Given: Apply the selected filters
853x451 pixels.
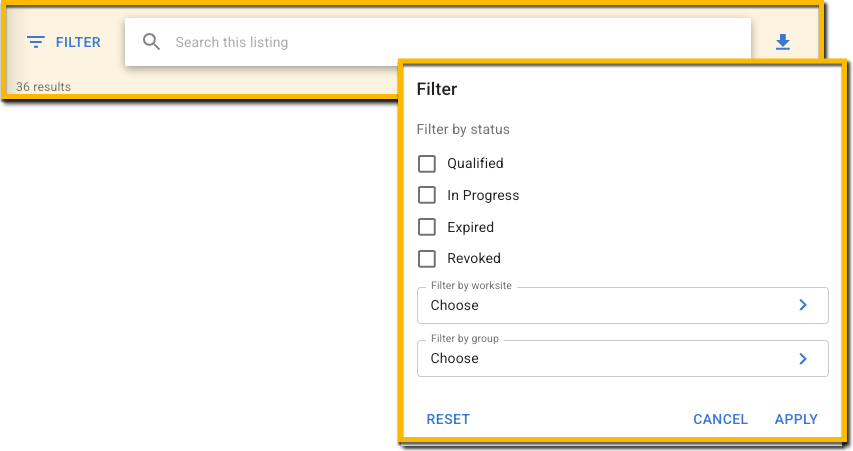Looking at the screenshot, I should click(796, 419).
